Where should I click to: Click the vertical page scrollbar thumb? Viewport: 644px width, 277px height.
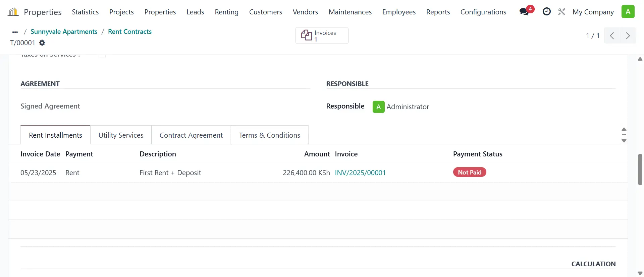pyautogui.click(x=640, y=169)
